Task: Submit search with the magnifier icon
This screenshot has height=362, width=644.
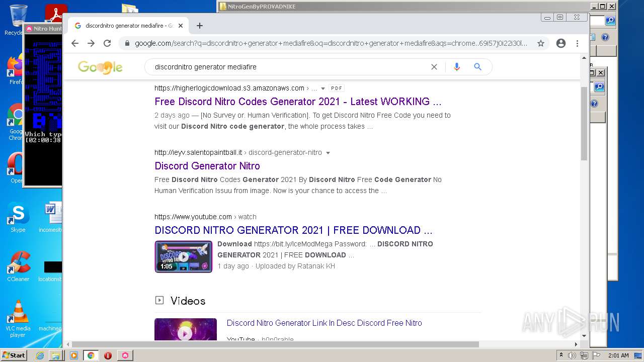Action: tap(478, 67)
